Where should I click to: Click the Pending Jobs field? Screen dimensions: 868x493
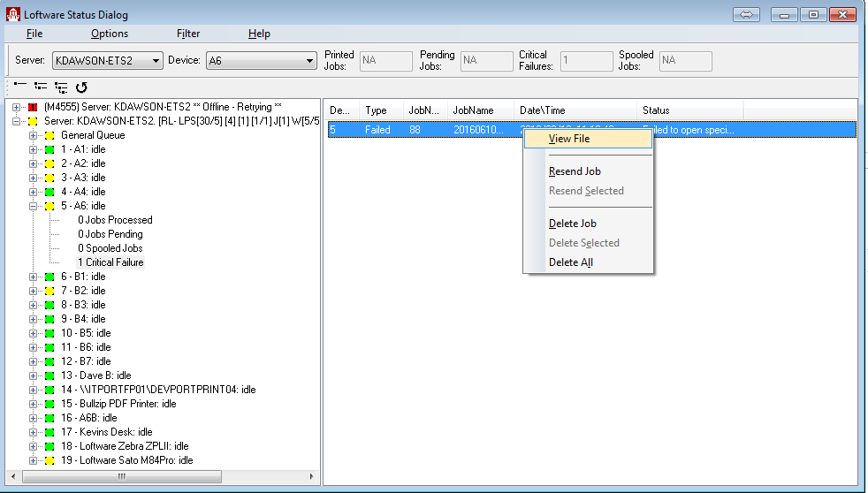(x=486, y=61)
